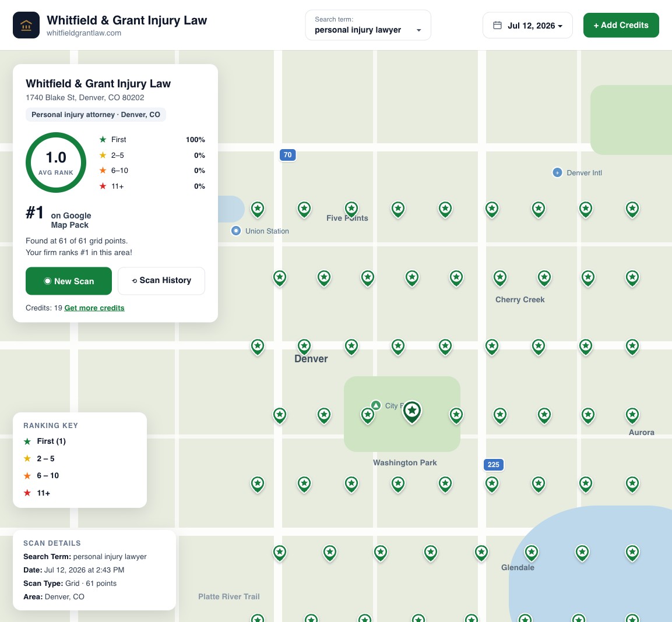Click the orange star beside 6–10 0%
This screenshot has height=622, width=672.
coord(103,171)
